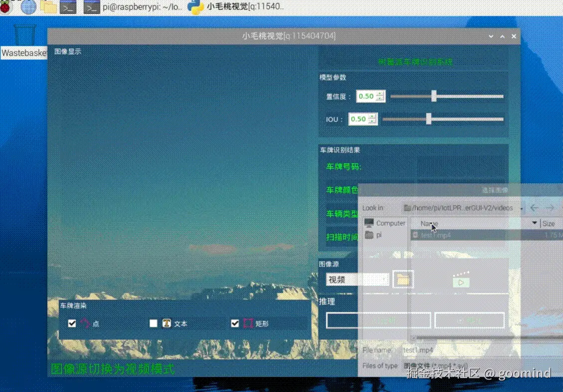The height and width of the screenshot is (392, 563).
Task: Disable the 矩形 rectangle rendering checkbox
Action: [x=235, y=323]
